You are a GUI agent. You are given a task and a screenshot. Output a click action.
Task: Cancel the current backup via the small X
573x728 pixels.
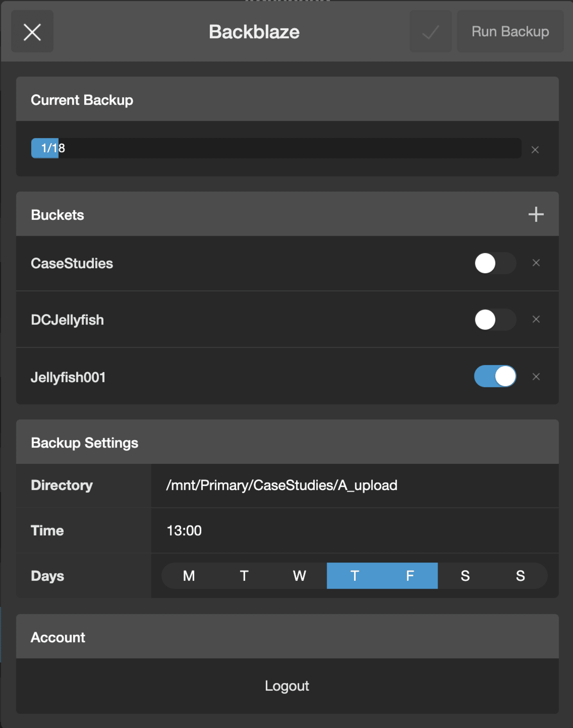pos(535,150)
